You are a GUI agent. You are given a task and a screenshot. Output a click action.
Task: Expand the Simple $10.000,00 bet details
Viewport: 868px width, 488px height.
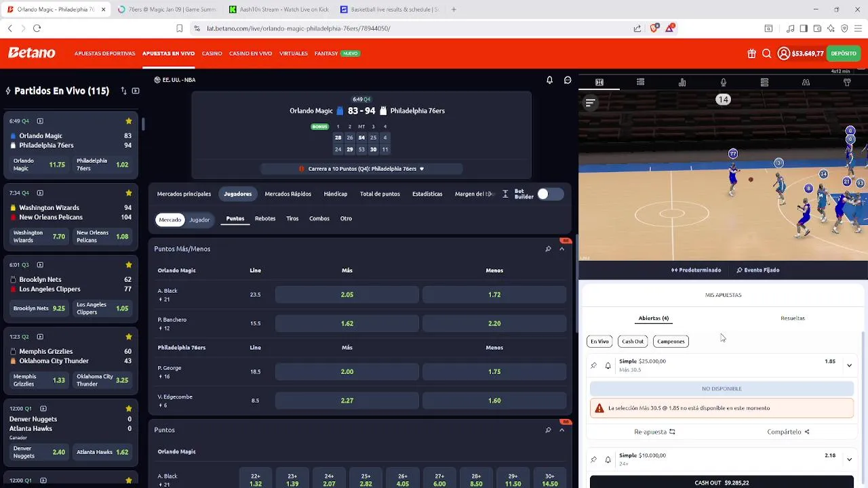[849, 460]
